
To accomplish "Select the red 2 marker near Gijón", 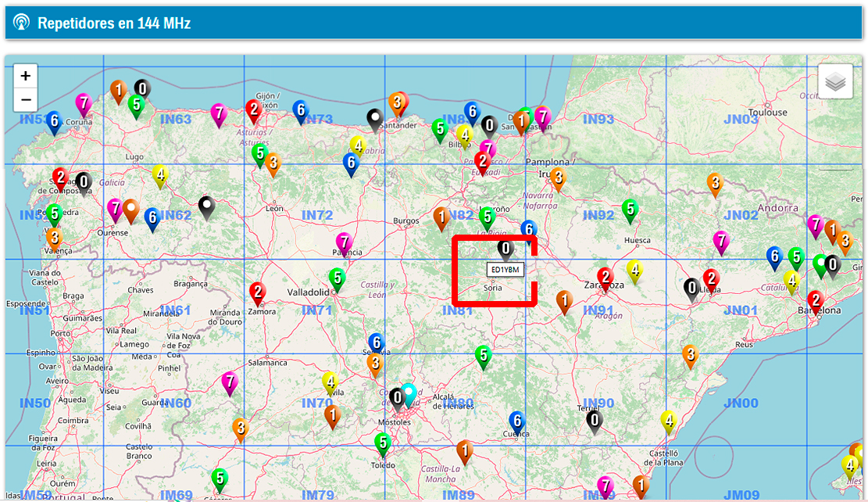I will 254,111.
